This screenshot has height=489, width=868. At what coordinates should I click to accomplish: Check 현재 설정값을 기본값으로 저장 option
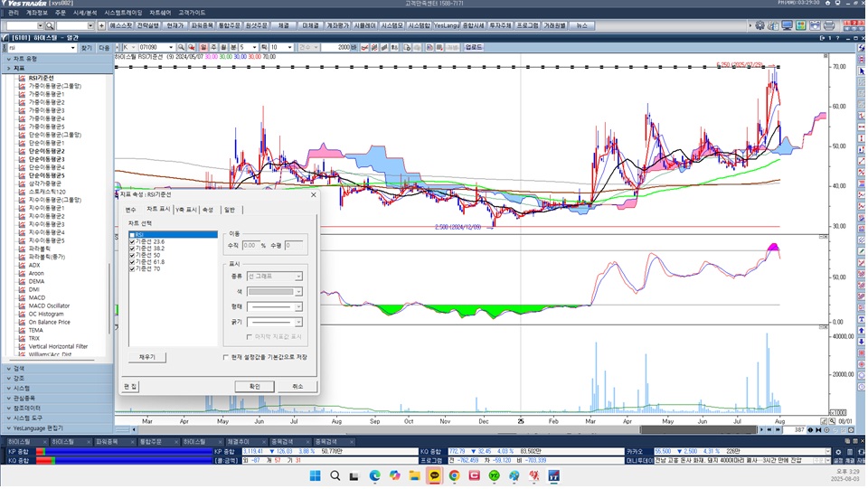point(226,357)
